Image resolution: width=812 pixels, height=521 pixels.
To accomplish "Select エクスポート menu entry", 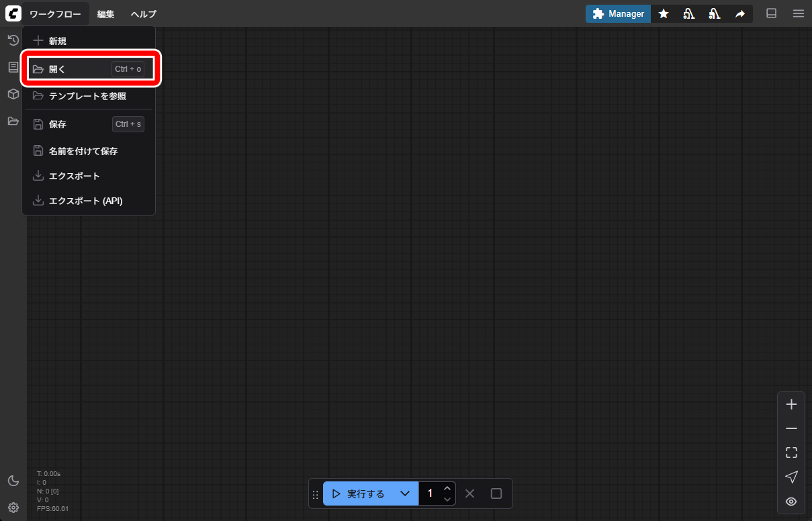I will coord(89,176).
